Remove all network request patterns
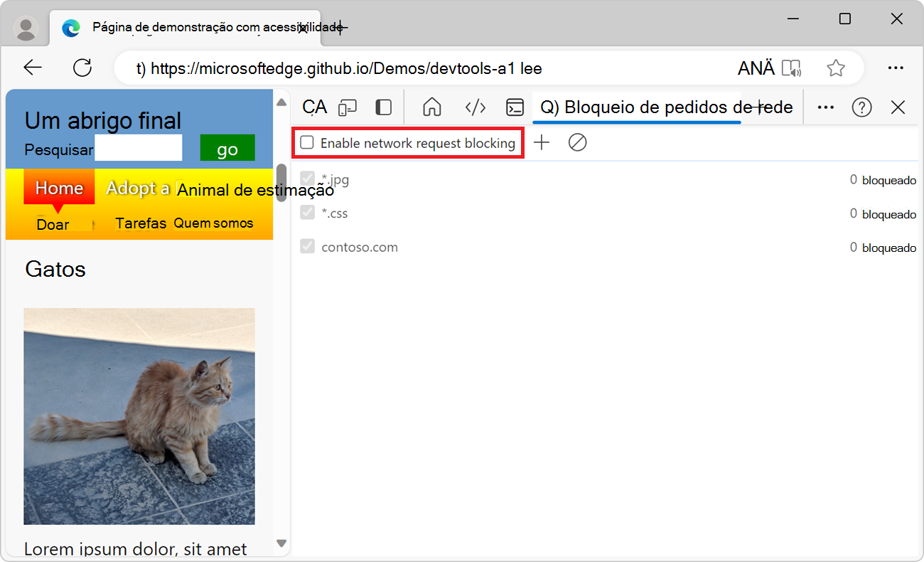The height and width of the screenshot is (562, 924). coord(577,142)
